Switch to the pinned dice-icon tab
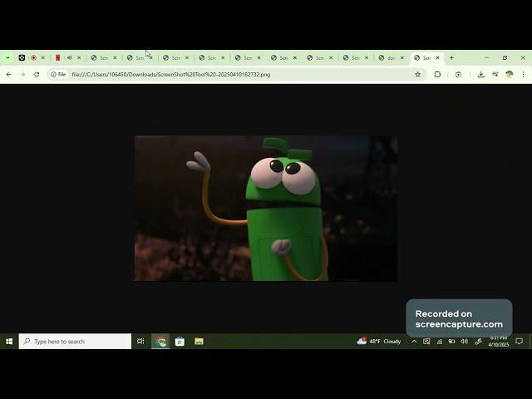The image size is (532, 399). click(22, 58)
